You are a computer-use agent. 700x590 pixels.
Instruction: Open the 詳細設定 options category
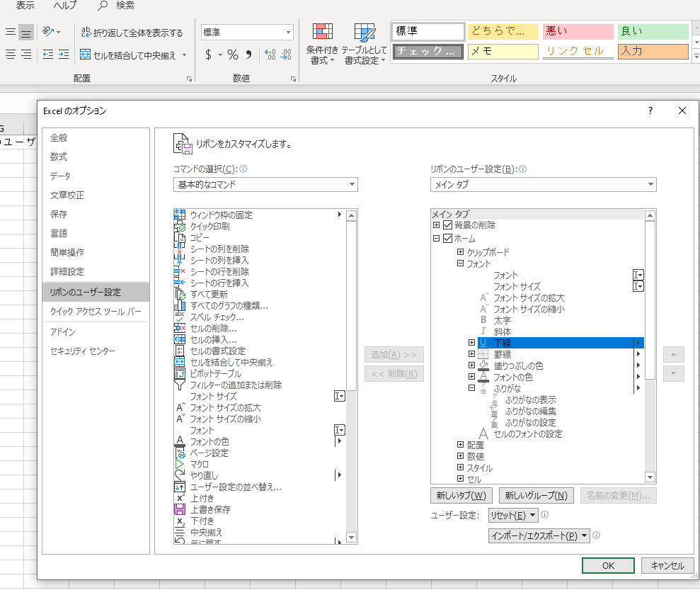click(96, 271)
